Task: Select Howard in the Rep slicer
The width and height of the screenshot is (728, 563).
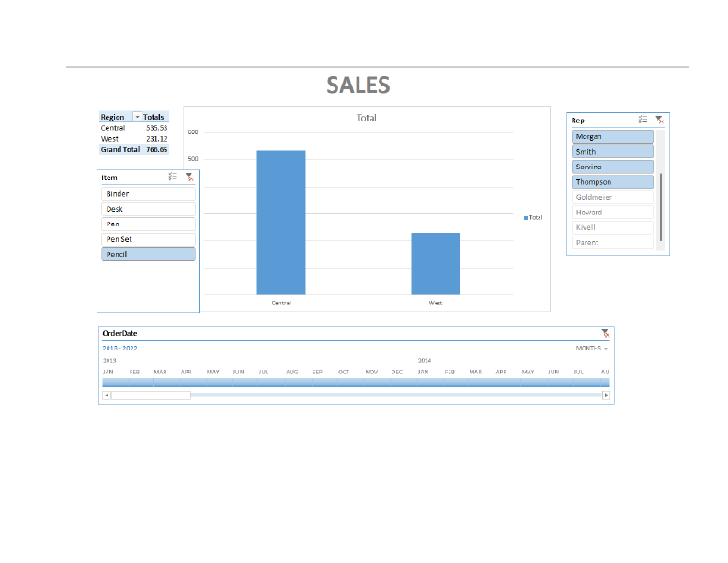Action: pos(612,213)
